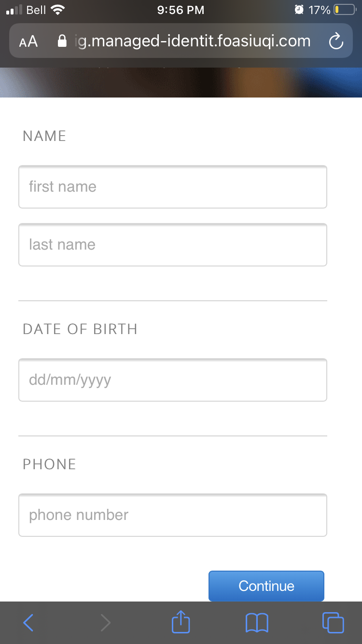The width and height of the screenshot is (362, 644).
Task: Show open tabs overview icon
Action: tap(333, 623)
